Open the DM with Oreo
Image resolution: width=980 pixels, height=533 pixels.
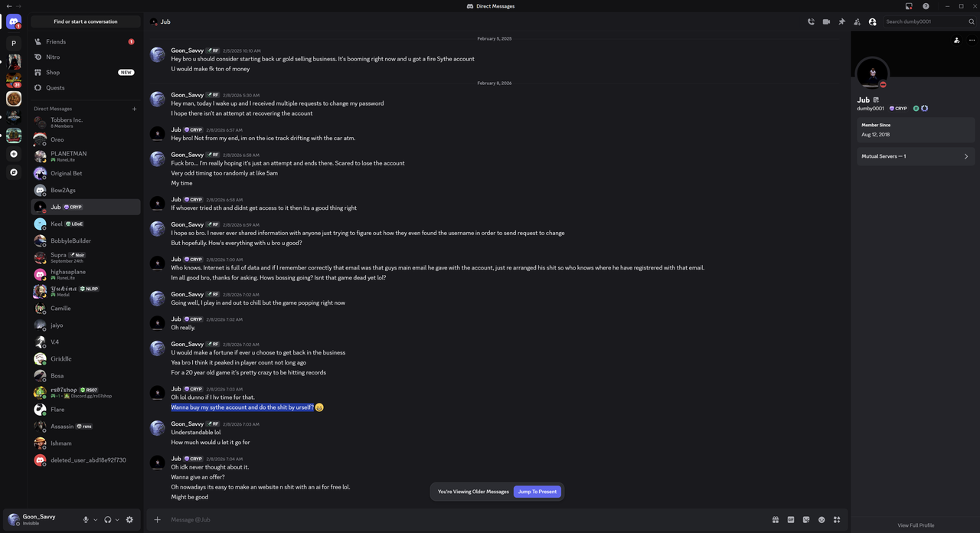86,139
